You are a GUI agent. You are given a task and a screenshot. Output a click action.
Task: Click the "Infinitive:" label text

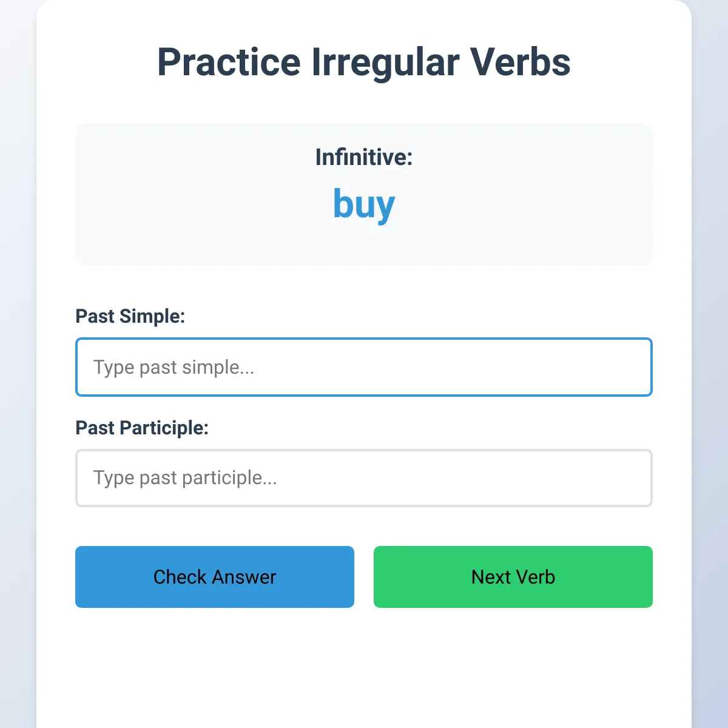[x=364, y=157]
